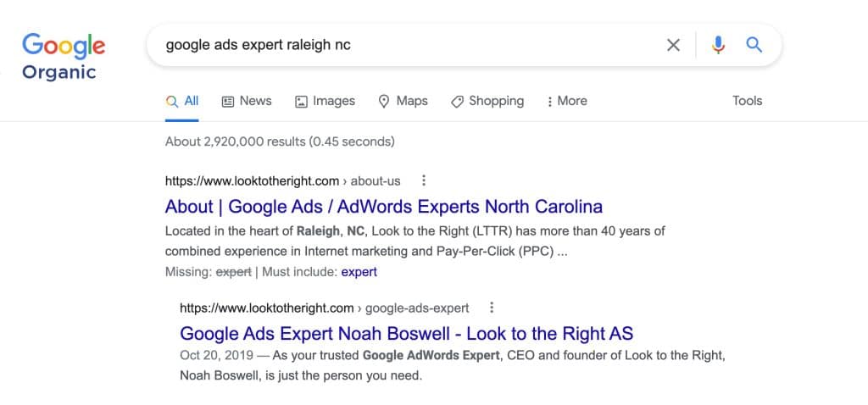Screen dimensions: 868x405
Task: Open 'Google Ads Expert Noah Boswell' result
Action: pos(407,334)
